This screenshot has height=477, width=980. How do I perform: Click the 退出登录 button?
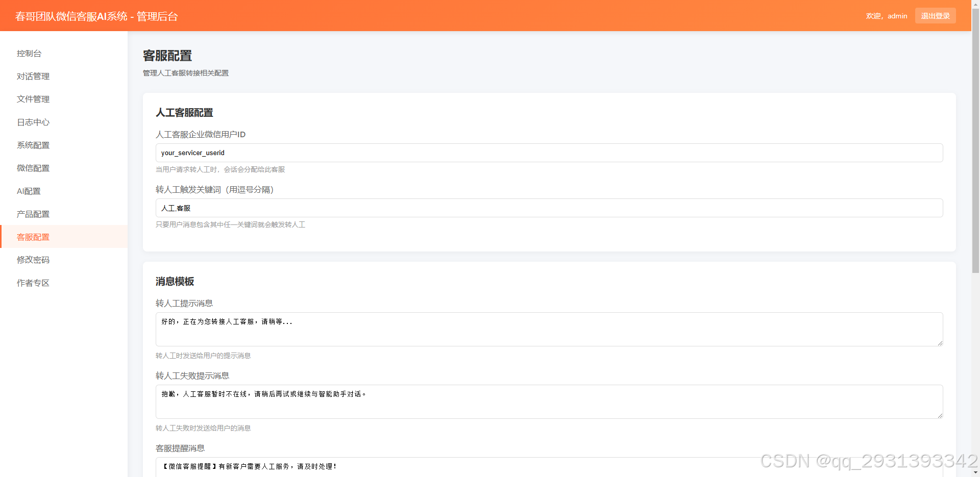(935, 16)
